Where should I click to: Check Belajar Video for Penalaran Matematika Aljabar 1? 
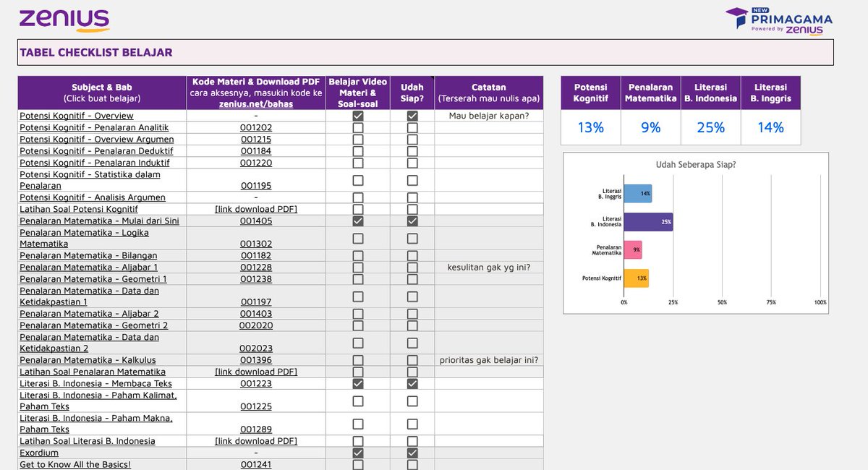[x=357, y=267]
